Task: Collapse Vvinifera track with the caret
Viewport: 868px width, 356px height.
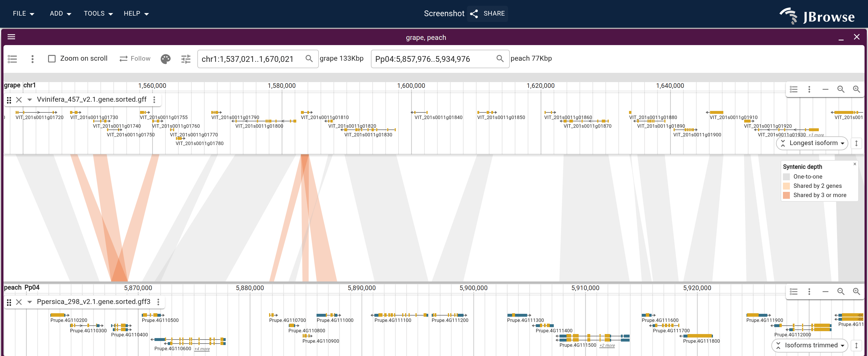Action: (30, 100)
